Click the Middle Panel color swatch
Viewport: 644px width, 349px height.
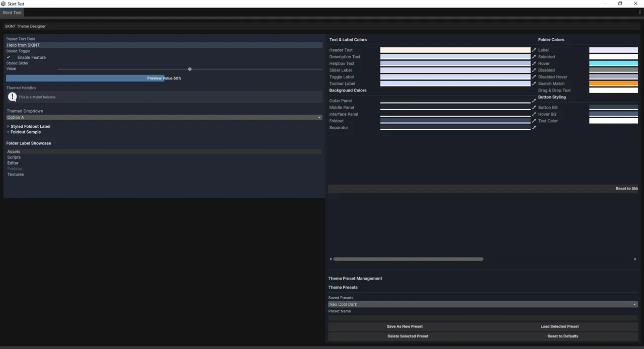(x=455, y=108)
